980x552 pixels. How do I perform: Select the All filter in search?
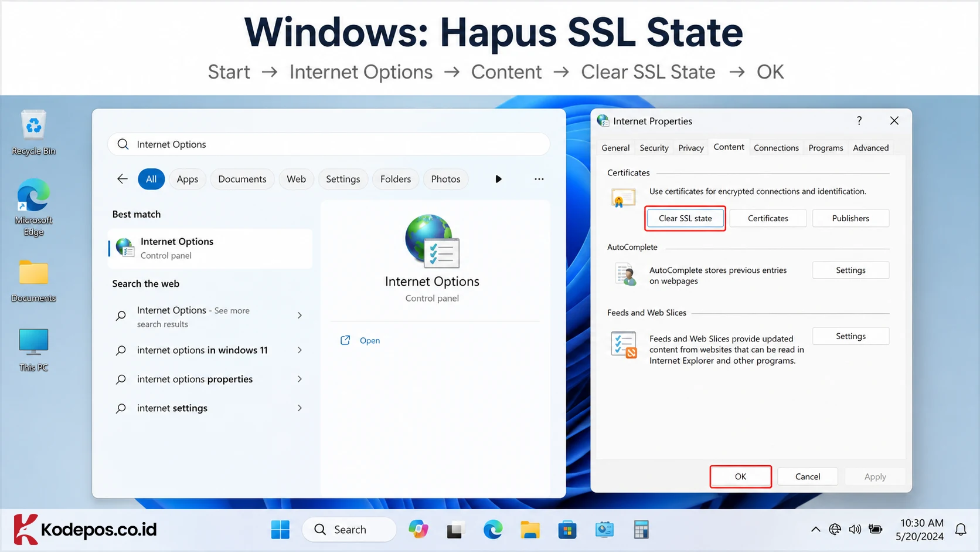pos(151,179)
